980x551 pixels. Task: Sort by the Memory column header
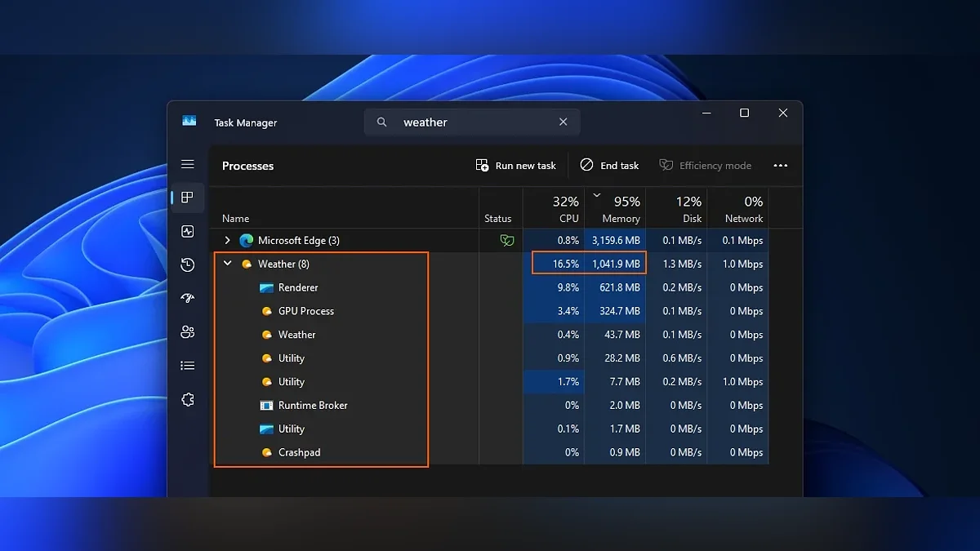pyautogui.click(x=615, y=207)
